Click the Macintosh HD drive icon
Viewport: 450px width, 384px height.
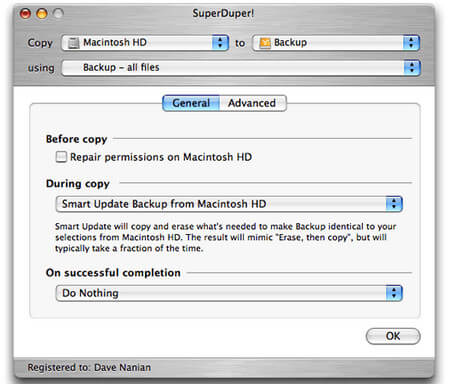pos(73,43)
